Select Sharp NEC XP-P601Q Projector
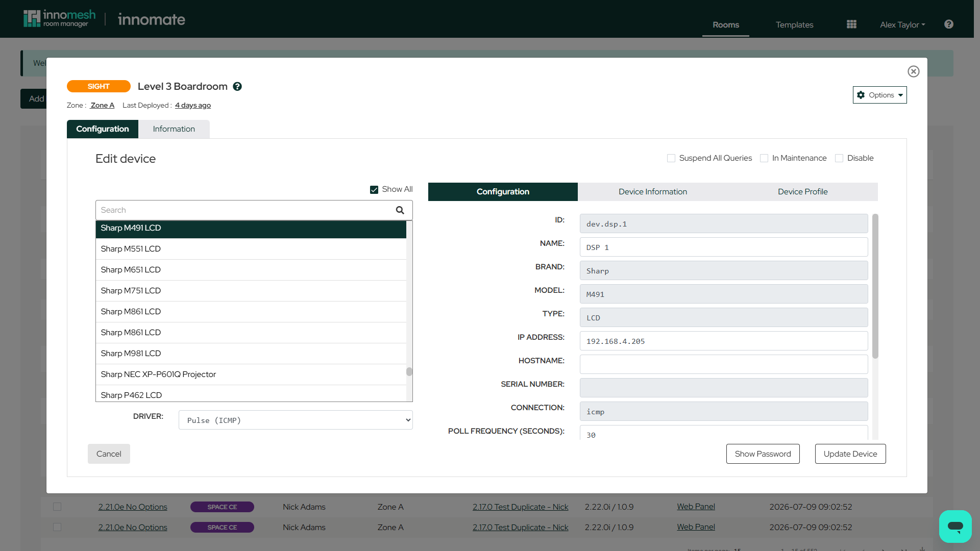This screenshot has height=551, width=980. [x=251, y=374]
